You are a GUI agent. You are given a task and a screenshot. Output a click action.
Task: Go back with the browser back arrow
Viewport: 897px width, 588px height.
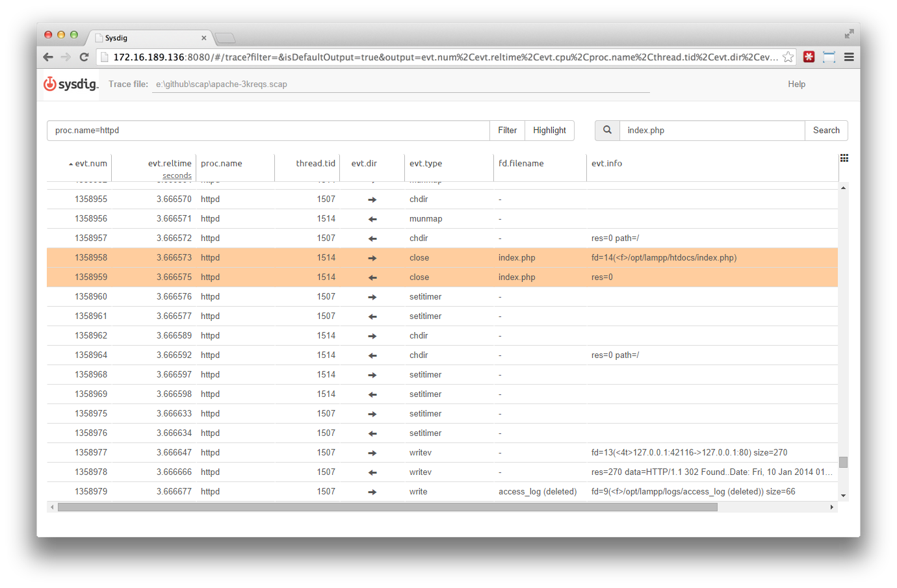(x=48, y=57)
